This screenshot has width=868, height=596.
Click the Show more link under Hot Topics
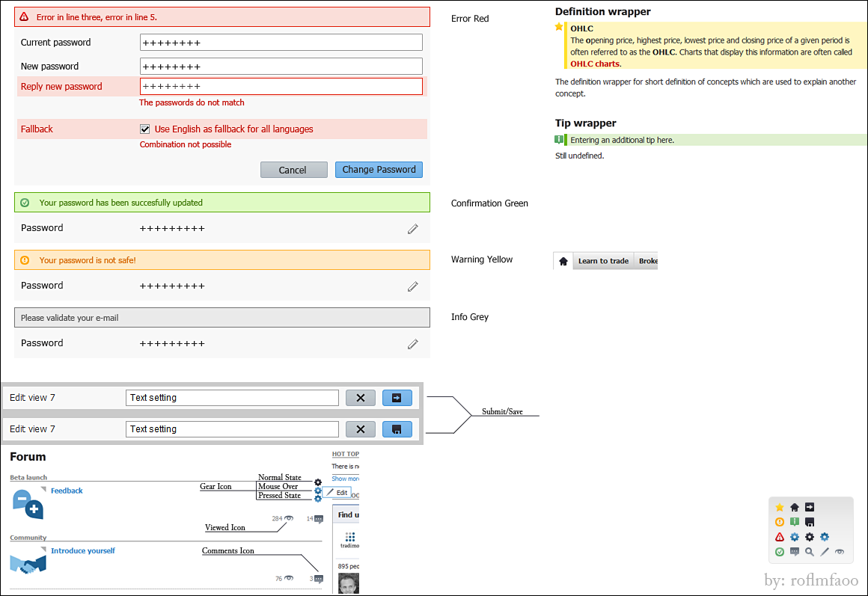coord(346,479)
